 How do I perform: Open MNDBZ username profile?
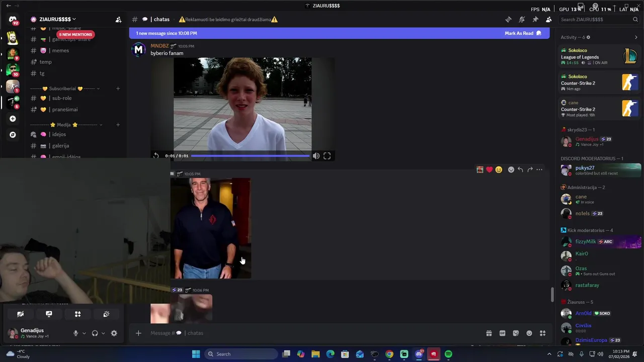click(159, 46)
